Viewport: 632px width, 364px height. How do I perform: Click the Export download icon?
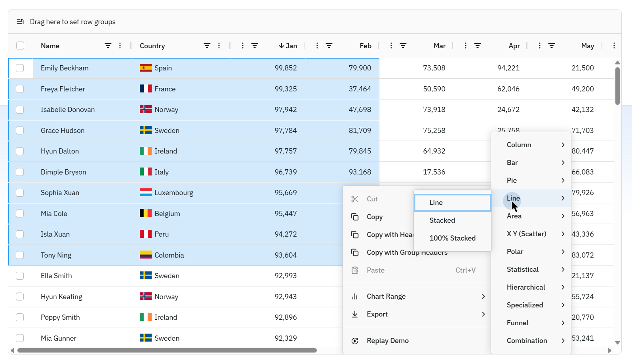[x=355, y=314]
